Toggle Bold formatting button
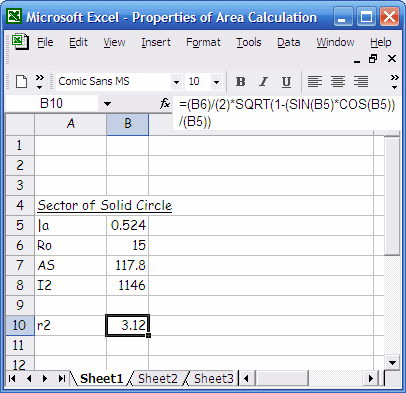406x393 pixels. click(x=240, y=82)
